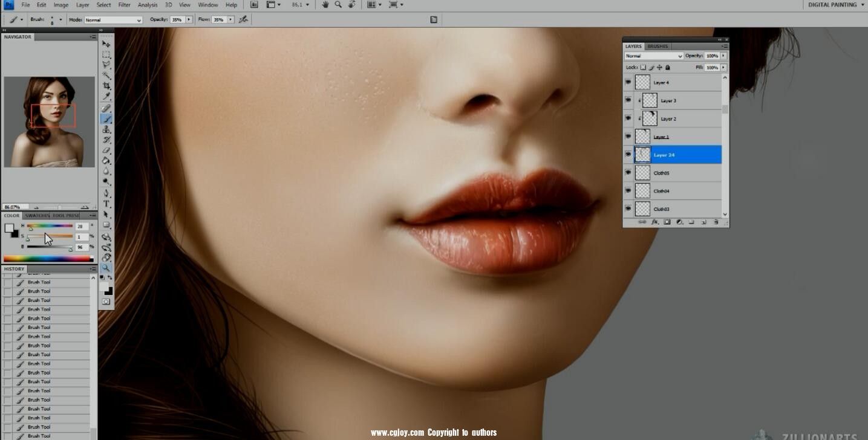Select the Paint Bucket tool
Screen dimensions: 868x440
click(x=106, y=161)
